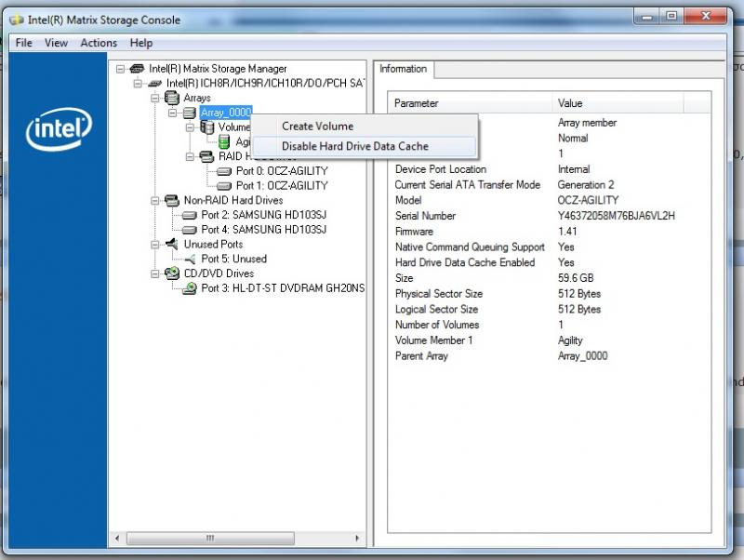The height and width of the screenshot is (560, 744).
Task: Click the Arrays database stack icon
Action: click(172, 98)
